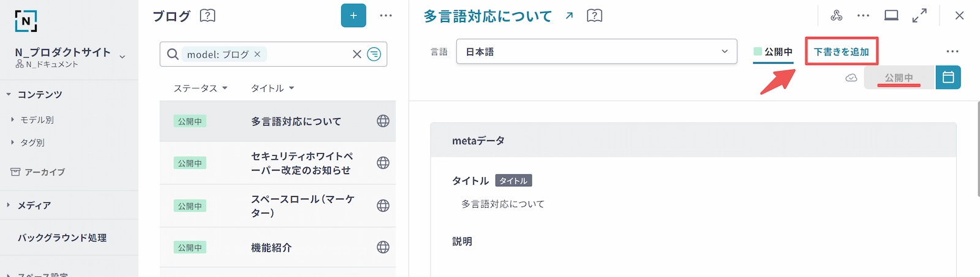This screenshot has width=980, height=277.
Task: Remove the model: ブログ filter chip
Action: [x=257, y=55]
